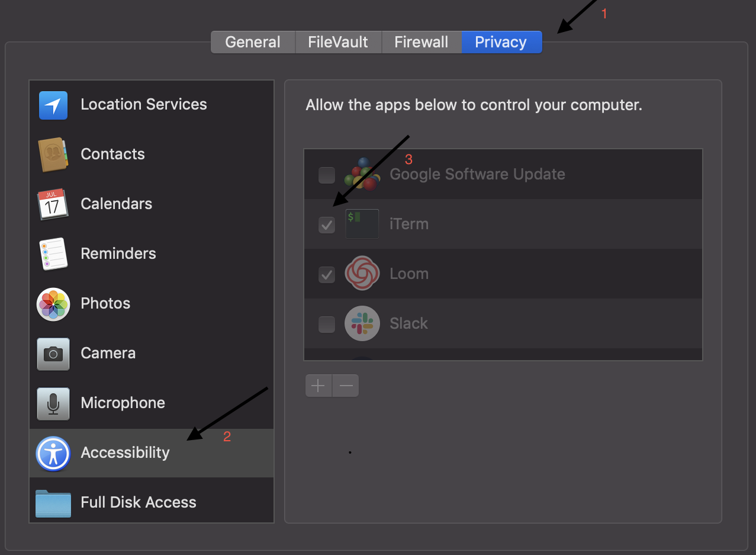Click the Full Disk Access folder icon

(53, 503)
